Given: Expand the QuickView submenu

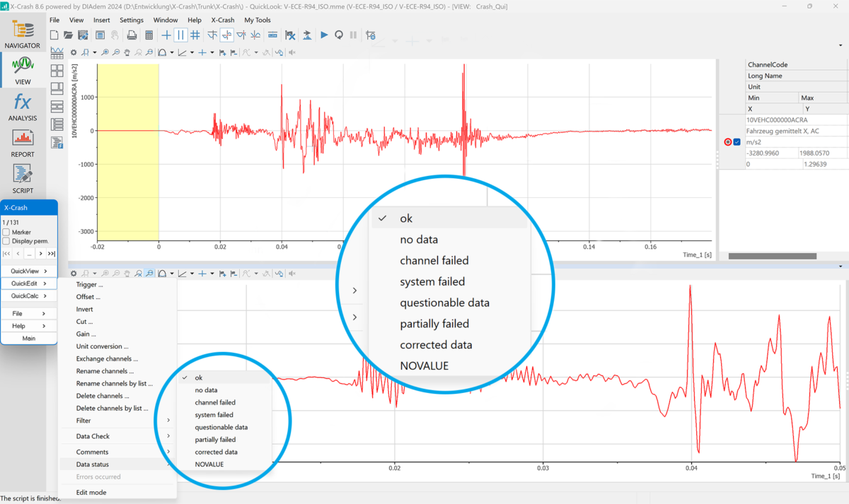Looking at the screenshot, I should point(29,271).
